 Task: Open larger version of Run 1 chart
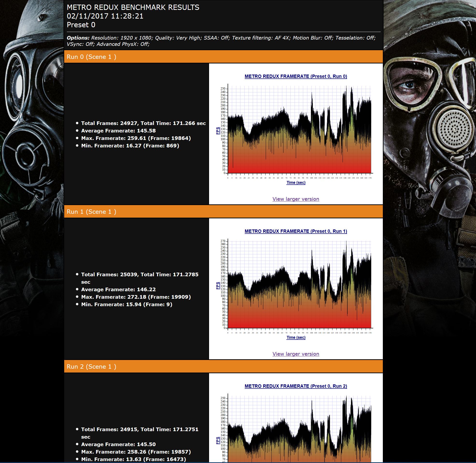[295, 354]
